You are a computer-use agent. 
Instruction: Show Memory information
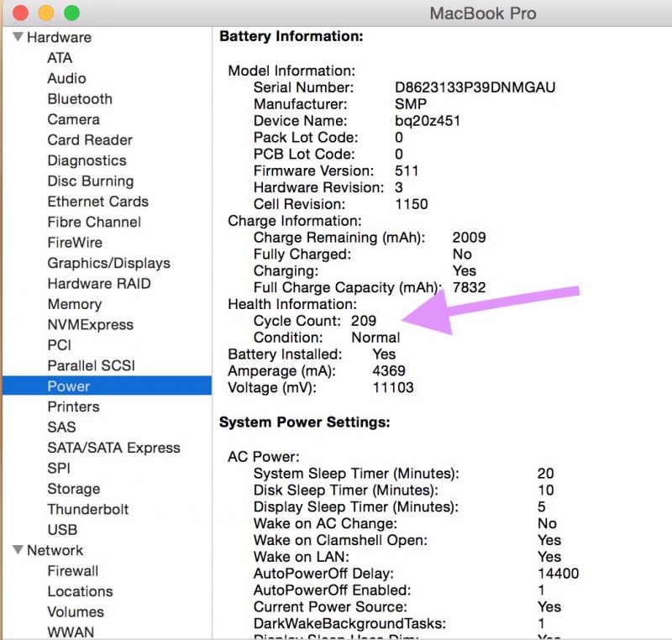click(75, 304)
